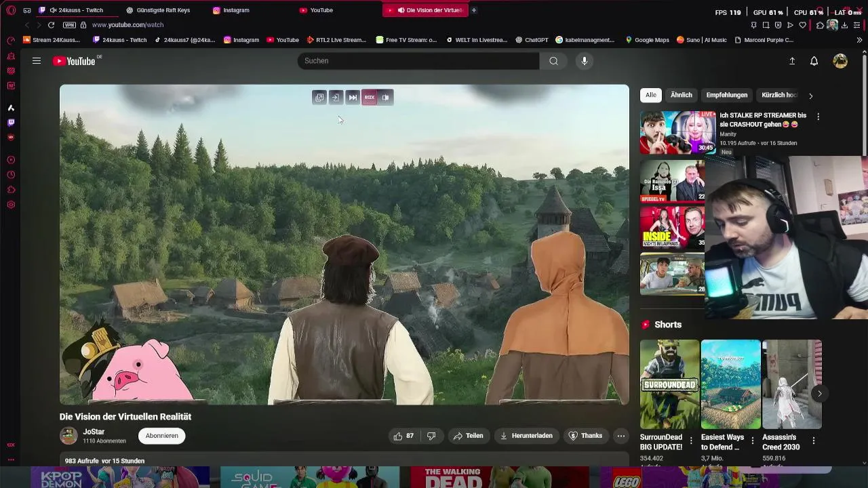Expand sidebar more options three dots
Image resolution: width=868 pixels, height=488 pixels.
(11, 460)
